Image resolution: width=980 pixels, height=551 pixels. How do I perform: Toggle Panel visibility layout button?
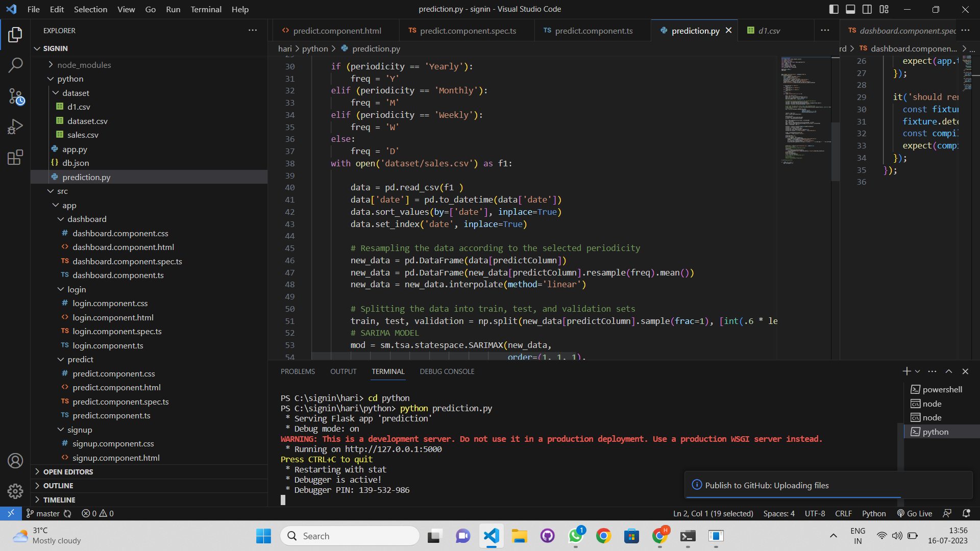[850, 9]
